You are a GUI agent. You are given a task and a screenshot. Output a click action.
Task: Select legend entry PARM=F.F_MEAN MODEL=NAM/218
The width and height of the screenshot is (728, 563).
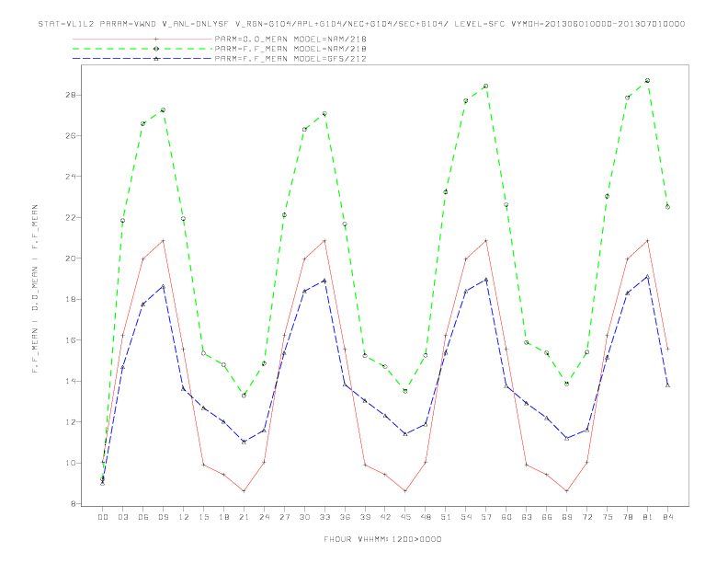pyautogui.click(x=290, y=49)
